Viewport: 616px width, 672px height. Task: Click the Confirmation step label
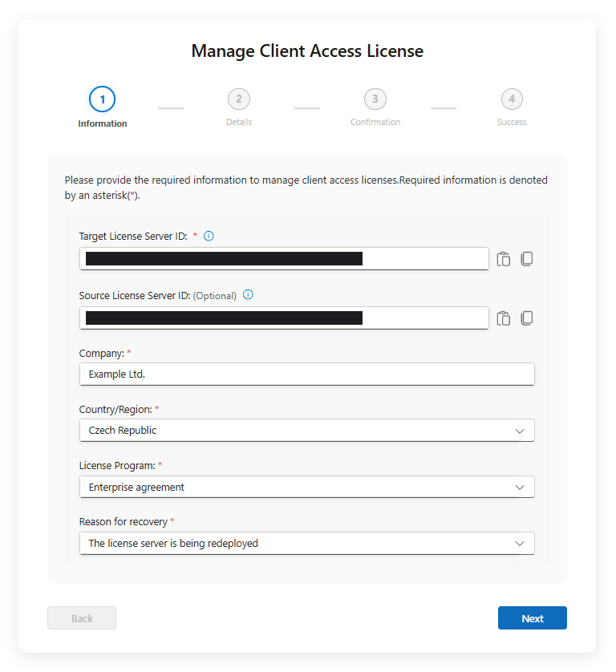pyautogui.click(x=375, y=122)
